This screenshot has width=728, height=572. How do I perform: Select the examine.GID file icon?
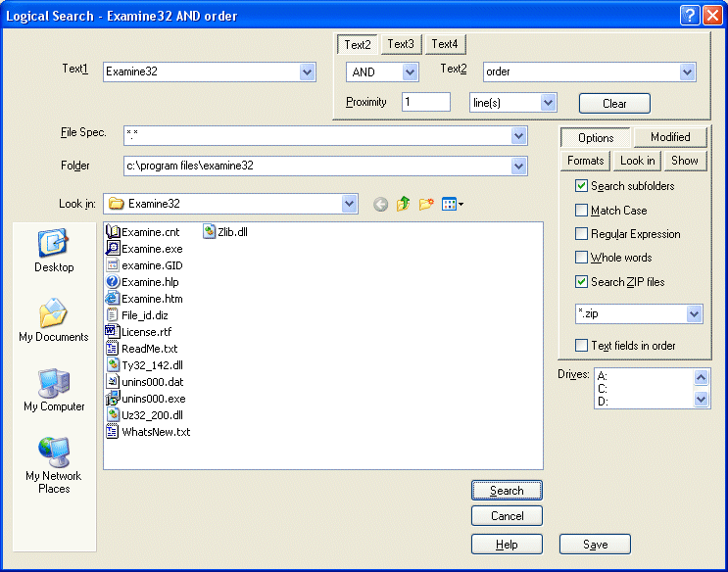click(113, 265)
